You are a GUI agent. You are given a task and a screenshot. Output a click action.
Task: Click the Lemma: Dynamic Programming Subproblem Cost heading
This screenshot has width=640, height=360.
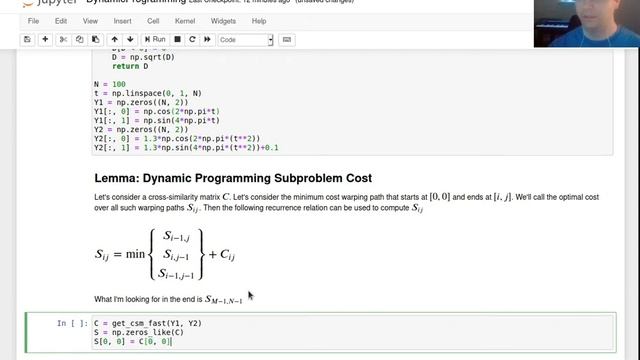tap(233, 178)
